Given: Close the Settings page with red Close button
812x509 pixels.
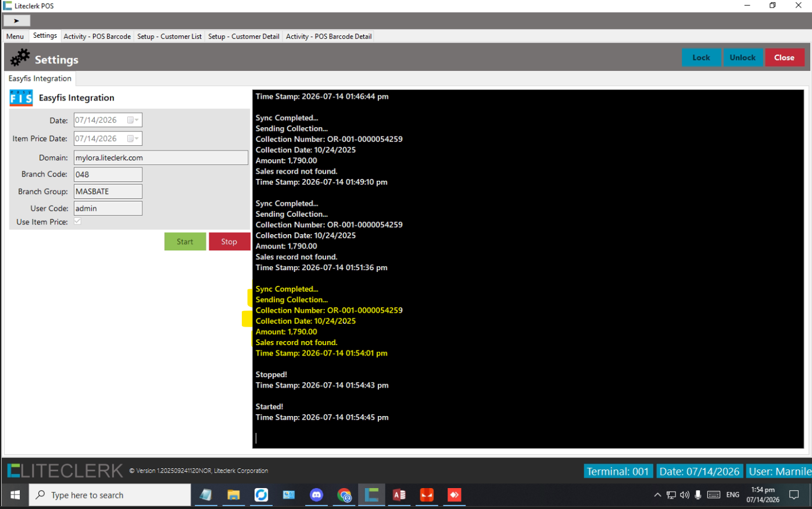Looking at the screenshot, I should tap(784, 58).
